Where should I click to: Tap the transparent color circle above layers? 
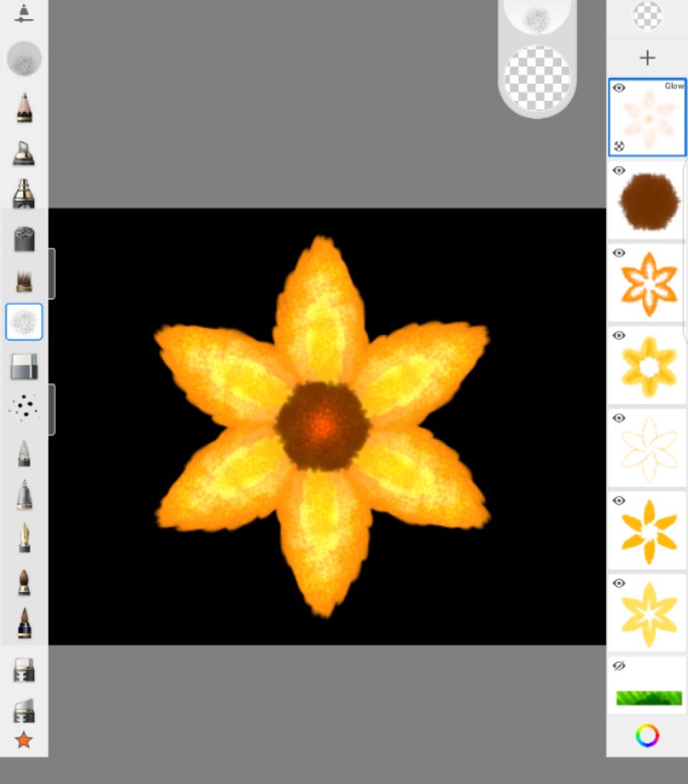647,15
